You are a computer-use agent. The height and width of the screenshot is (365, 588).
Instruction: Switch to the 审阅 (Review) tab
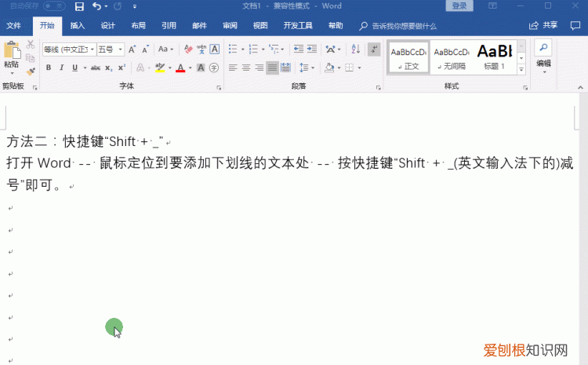click(230, 26)
